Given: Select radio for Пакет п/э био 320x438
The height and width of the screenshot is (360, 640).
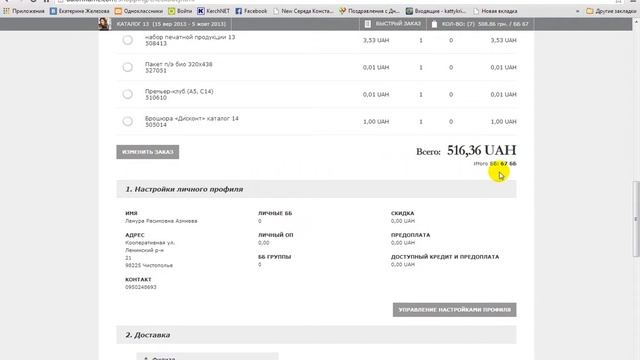Looking at the screenshot, I should click(x=127, y=67).
